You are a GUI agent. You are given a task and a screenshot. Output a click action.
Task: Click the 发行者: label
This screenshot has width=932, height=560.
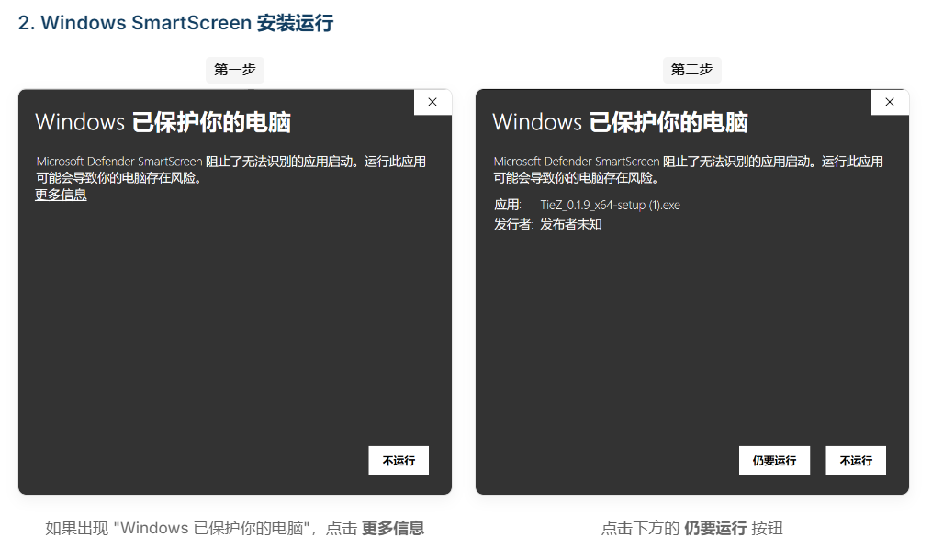[x=513, y=224]
